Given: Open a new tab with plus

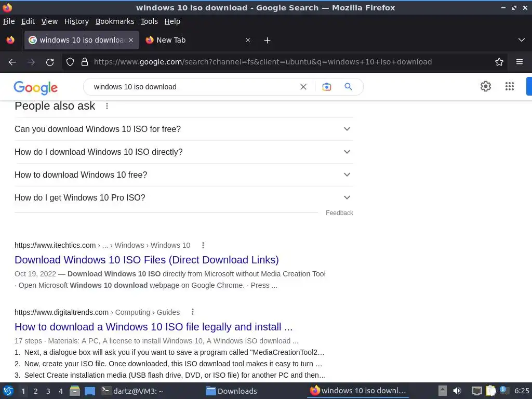Looking at the screenshot, I should (x=268, y=41).
